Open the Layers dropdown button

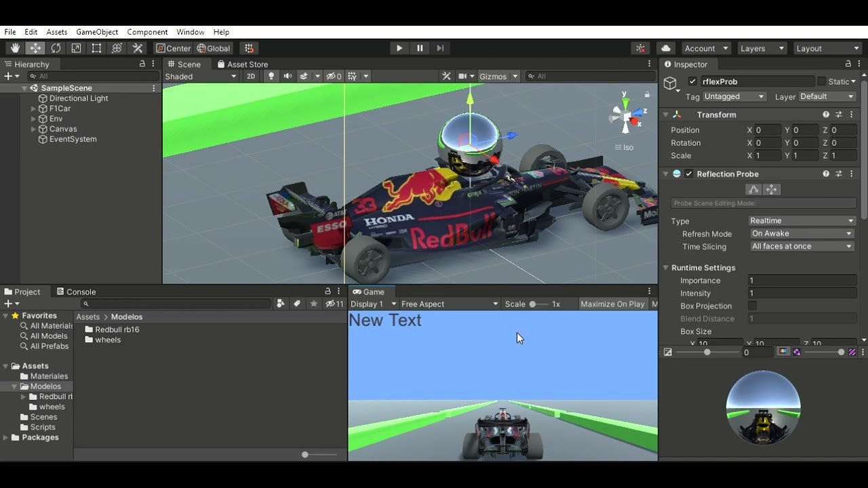click(762, 48)
